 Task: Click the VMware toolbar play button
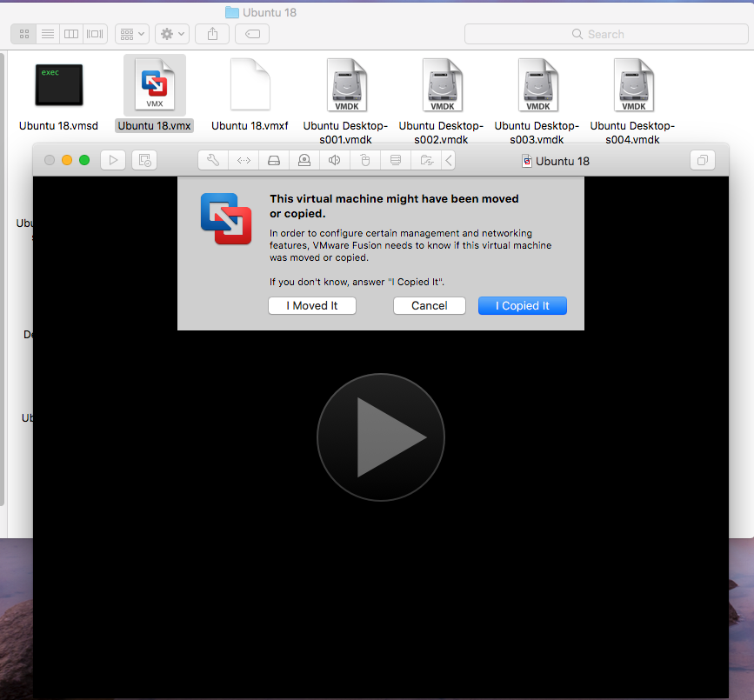113,160
